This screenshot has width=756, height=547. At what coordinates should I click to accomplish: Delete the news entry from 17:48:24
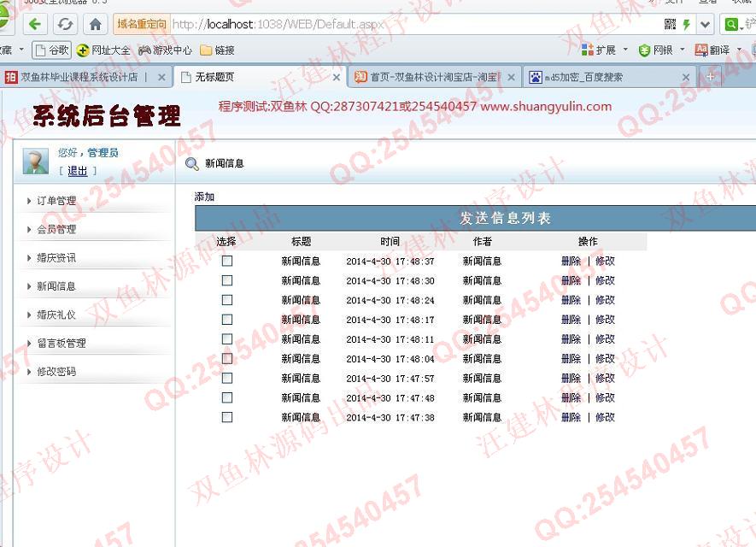click(571, 300)
